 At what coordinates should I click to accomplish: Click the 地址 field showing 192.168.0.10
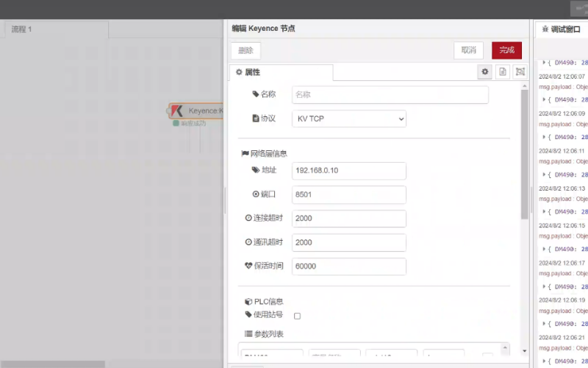pyautogui.click(x=349, y=171)
